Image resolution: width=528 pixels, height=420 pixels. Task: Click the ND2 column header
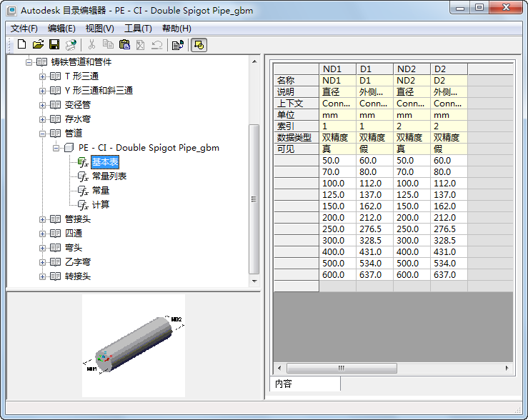[x=412, y=69]
